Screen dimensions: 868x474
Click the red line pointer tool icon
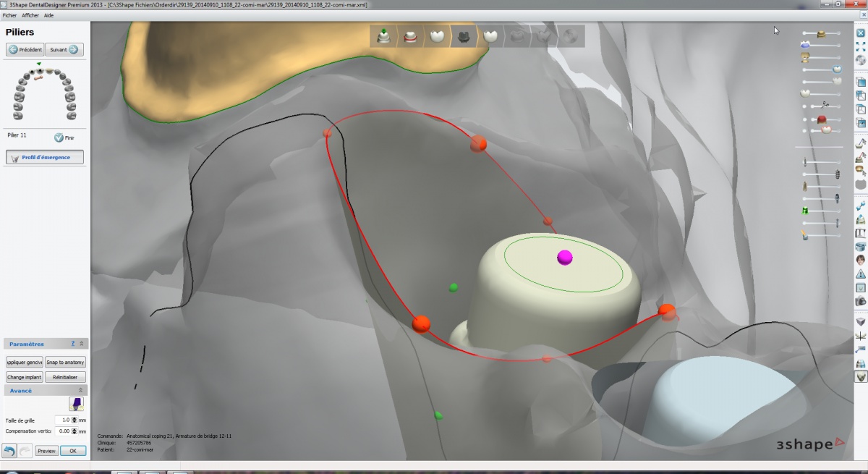(861, 156)
